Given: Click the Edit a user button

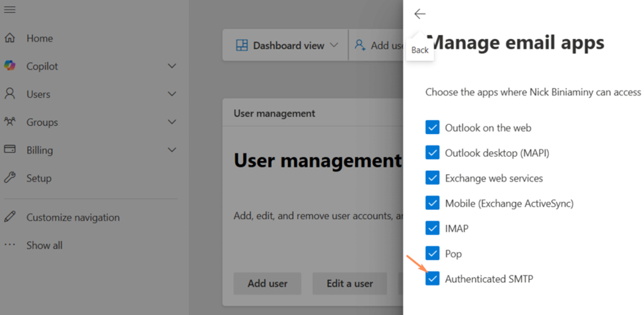Looking at the screenshot, I should 349,283.
